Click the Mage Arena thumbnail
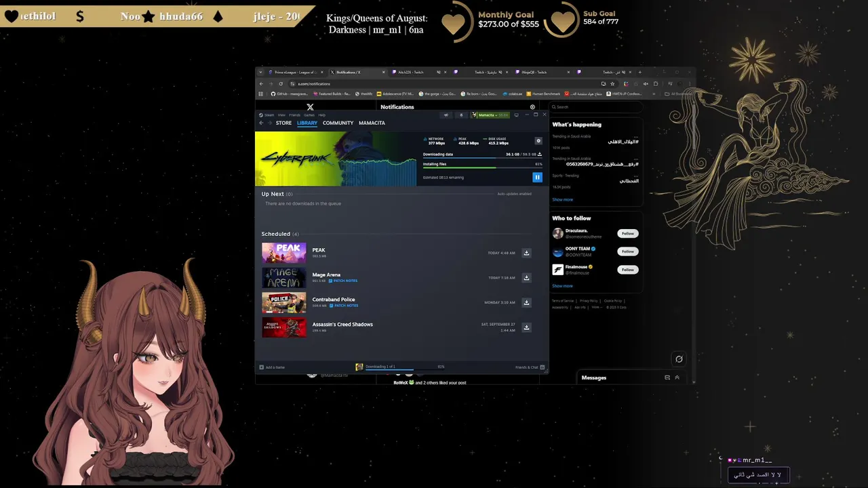Screen dimensions: 868x488 tap(283, 278)
